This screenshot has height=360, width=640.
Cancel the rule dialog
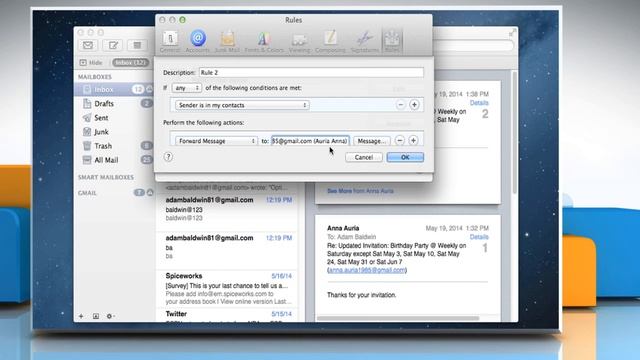coord(364,157)
